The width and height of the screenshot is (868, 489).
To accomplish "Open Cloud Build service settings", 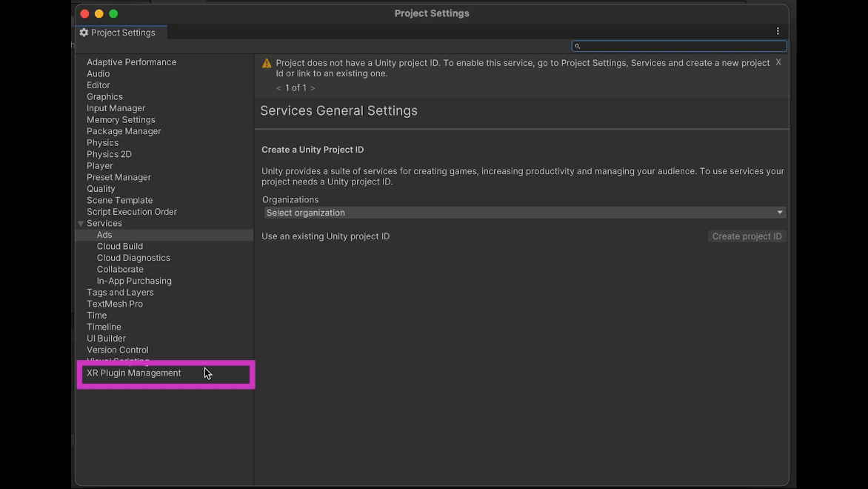I will tap(119, 247).
